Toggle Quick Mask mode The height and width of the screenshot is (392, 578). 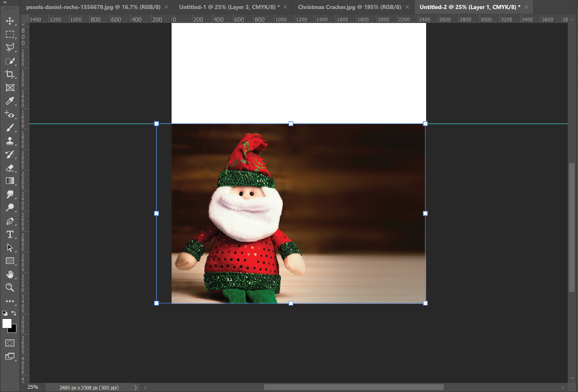[x=10, y=343]
